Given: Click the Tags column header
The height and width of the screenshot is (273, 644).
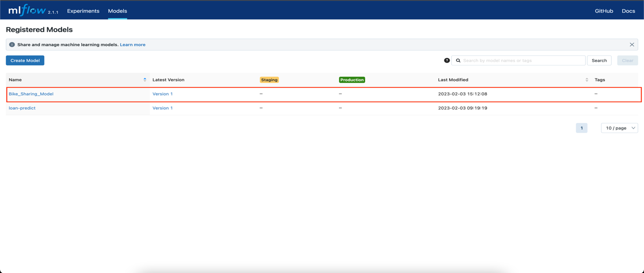Looking at the screenshot, I should (600, 80).
